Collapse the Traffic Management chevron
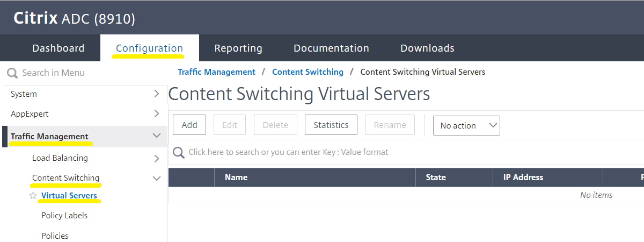644x242 pixels. (157, 136)
